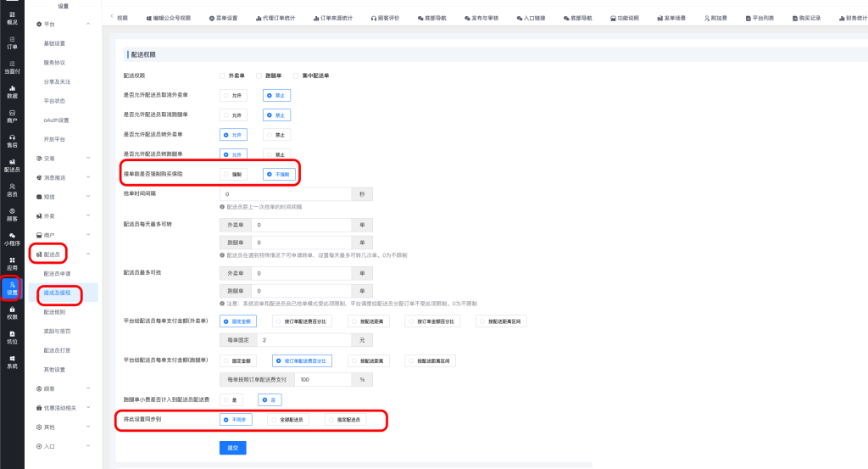
Task: Open 概况 overview in the left sidebar
Action: [x=12, y=16]
